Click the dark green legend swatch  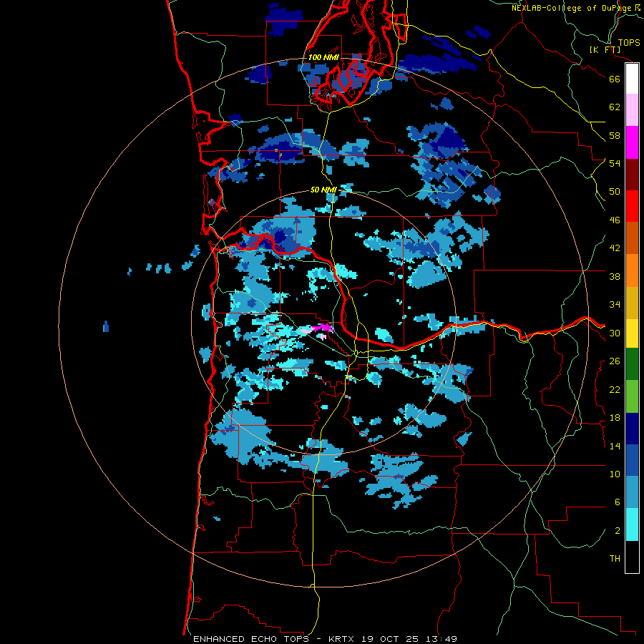[x=632, y=364]
